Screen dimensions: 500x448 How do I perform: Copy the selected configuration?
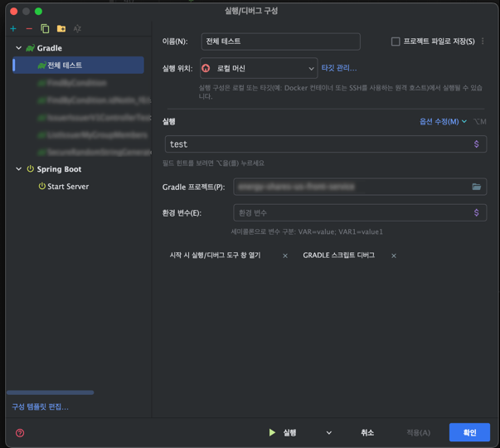click(x=45, y=29)
